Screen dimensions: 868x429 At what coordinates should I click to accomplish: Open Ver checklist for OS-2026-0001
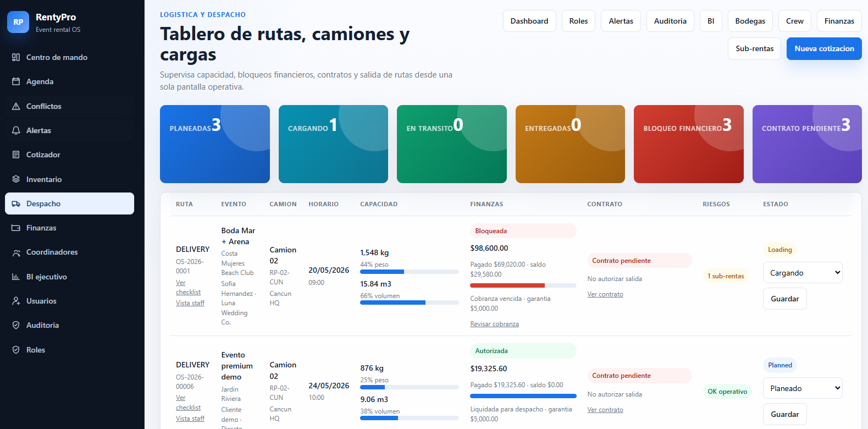tap(188, 287)
